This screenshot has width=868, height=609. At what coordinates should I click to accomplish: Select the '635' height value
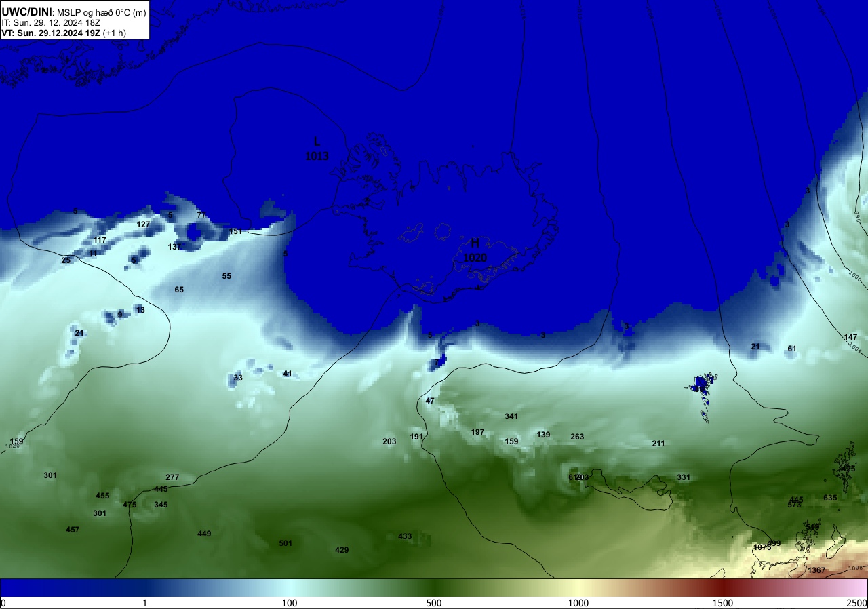coord(830,498)
